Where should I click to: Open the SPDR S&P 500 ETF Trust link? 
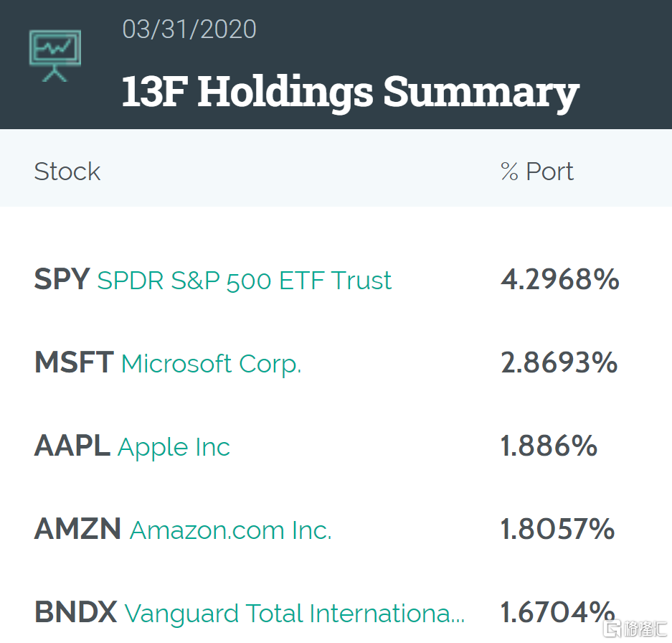coord(245,281)
